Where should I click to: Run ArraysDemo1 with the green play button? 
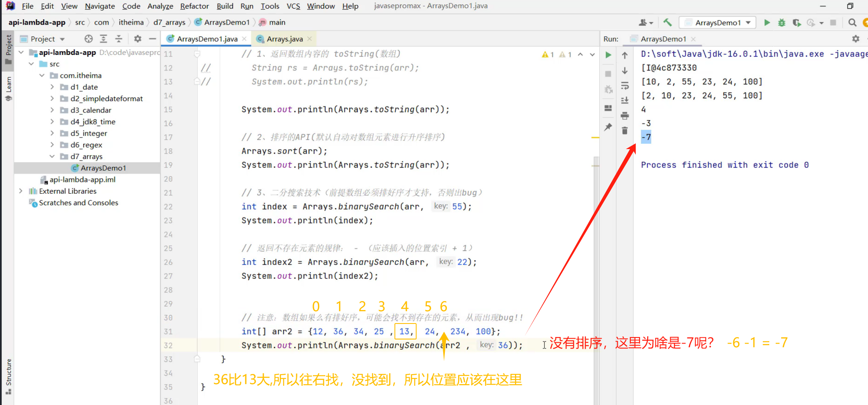click(767, 23)
